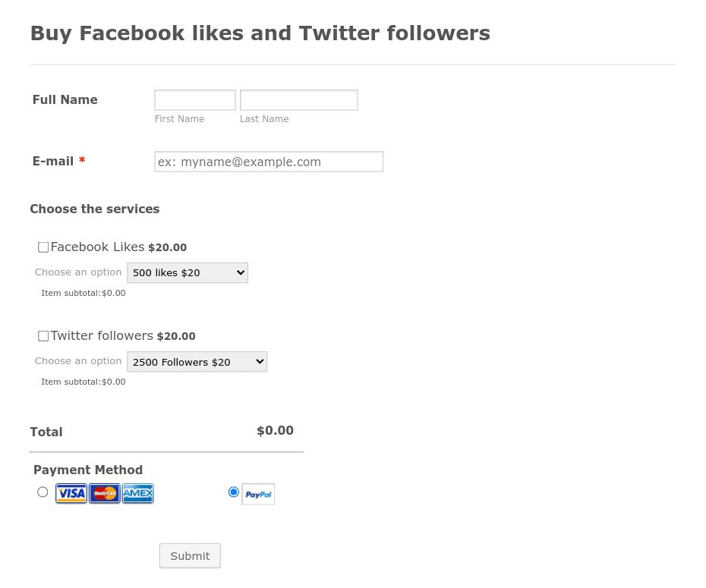
Task: Enable the Twitter followers service checkbox
Action: pyautogui.click(x=43, y=335)
